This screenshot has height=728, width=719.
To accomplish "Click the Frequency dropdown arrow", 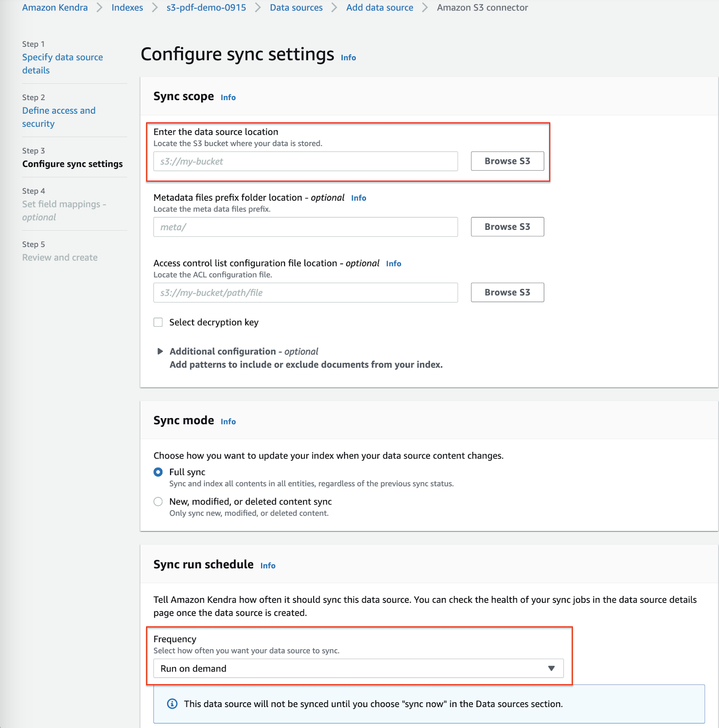I will [551, 668].
